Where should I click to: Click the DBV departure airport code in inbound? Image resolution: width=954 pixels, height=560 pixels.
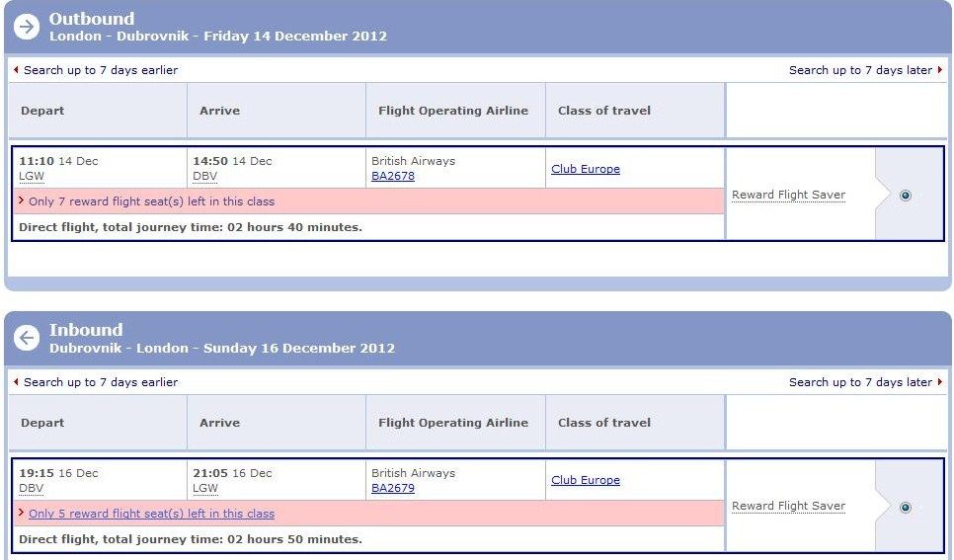click(x=32, y=488)
